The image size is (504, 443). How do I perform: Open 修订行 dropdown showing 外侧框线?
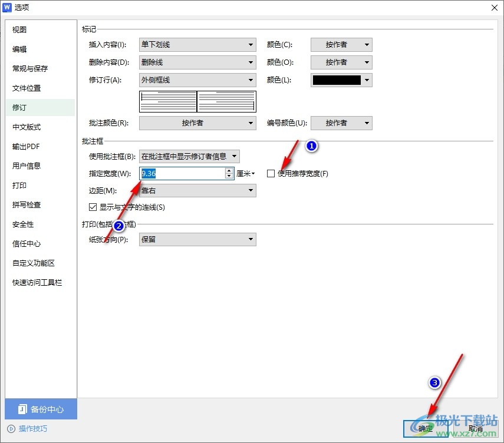tap(197, 80)
